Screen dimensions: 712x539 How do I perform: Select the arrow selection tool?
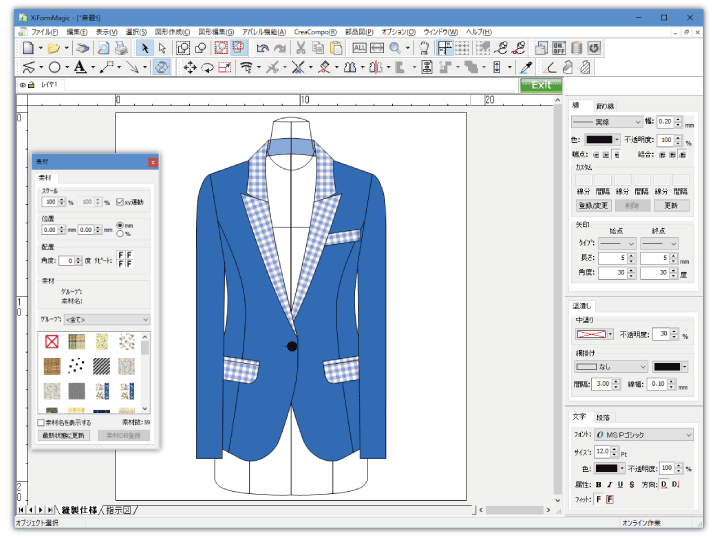coord(143,47)
